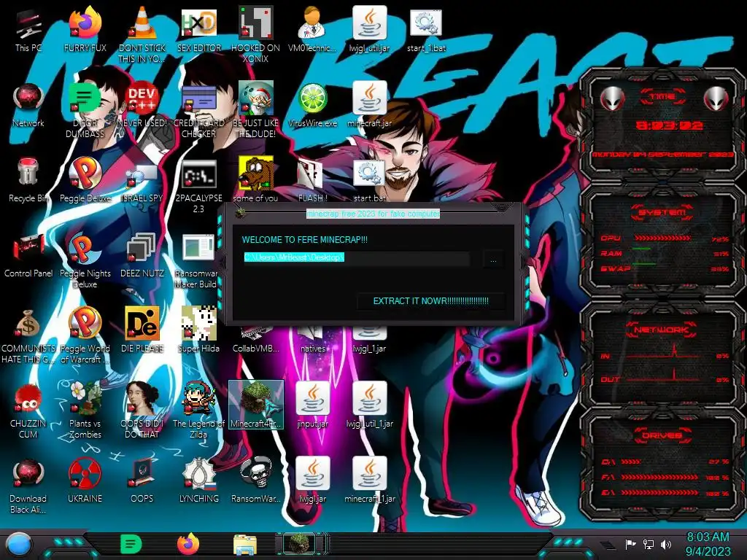Click the EXTRACT IT NOWR button
747x560 pixels.
(430, 301)
